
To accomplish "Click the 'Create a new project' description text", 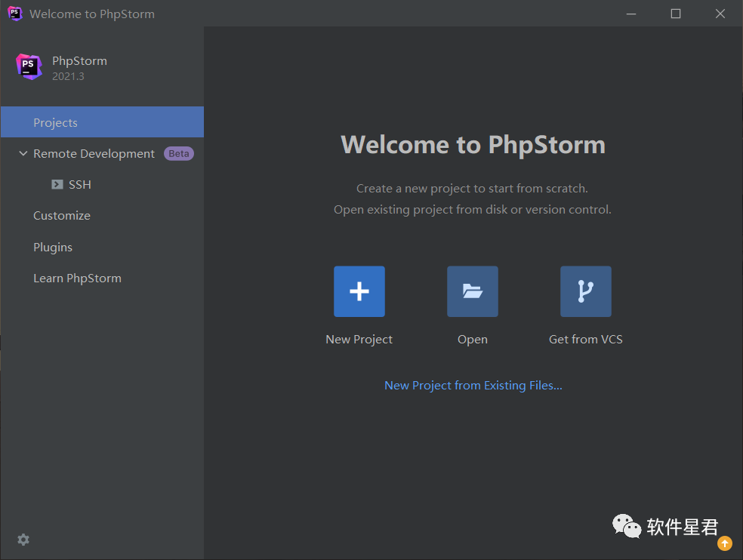I will point(472,189).
